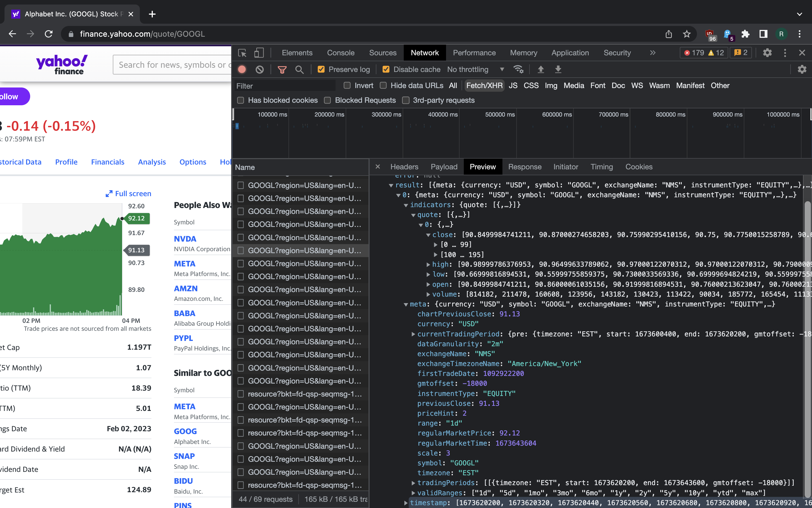
Task: Click the inspect element picker icon
Action: coord(242,53)
